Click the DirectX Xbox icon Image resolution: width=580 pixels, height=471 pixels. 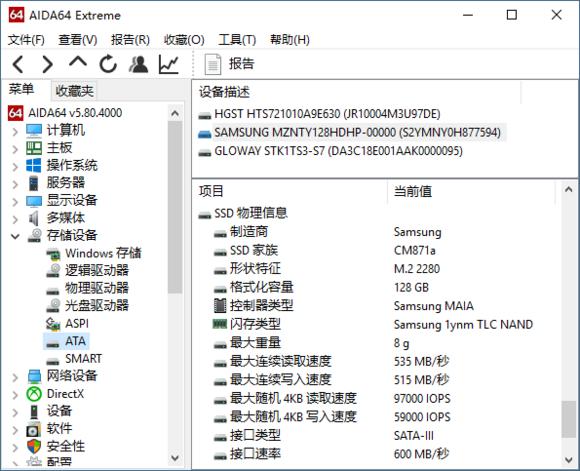34,394
